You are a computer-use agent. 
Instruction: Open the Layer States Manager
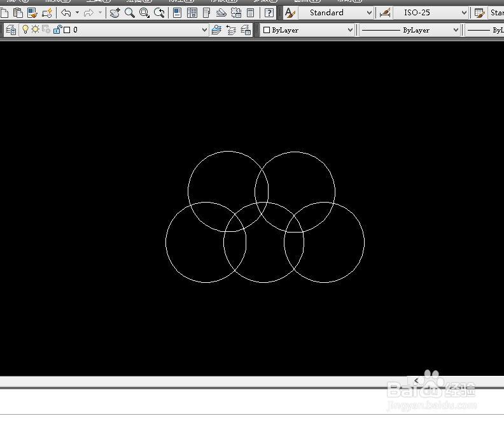[246, 30]
